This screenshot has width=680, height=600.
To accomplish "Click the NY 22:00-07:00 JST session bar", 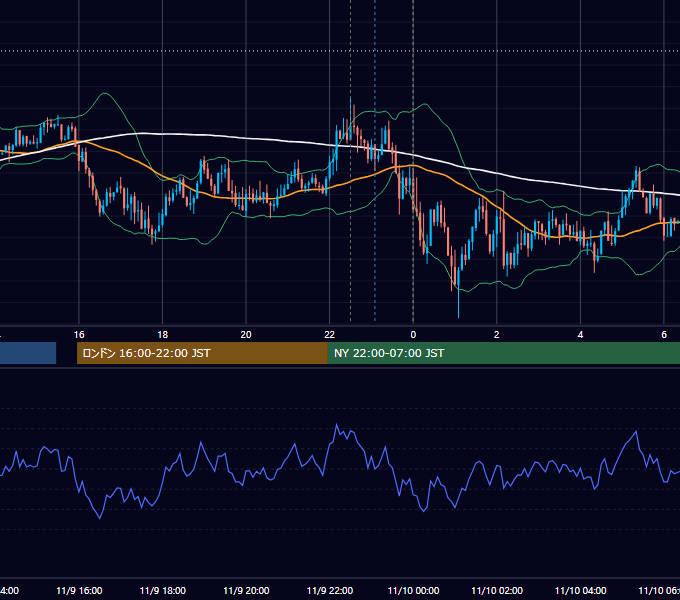I will point(503,353).
